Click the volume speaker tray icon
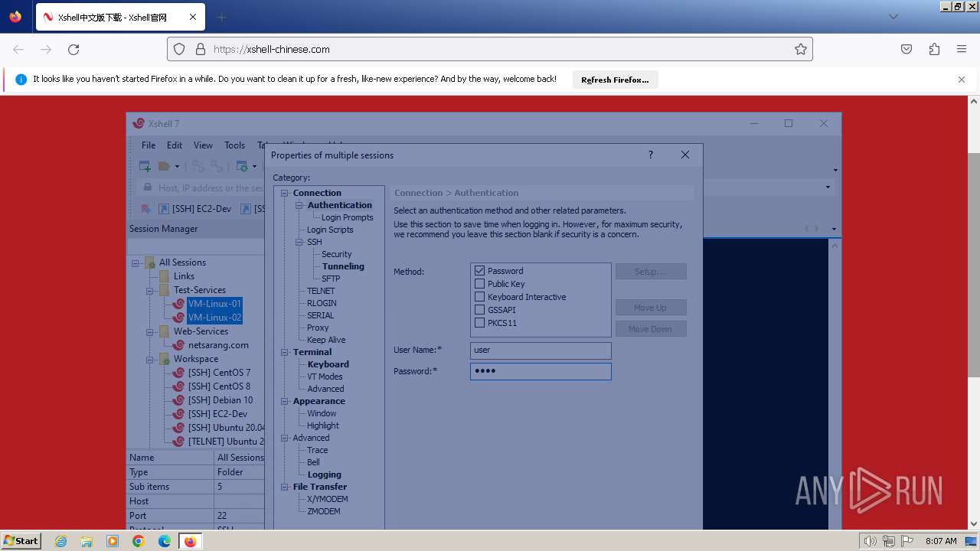Screen dimensions: 980x551 870,541
